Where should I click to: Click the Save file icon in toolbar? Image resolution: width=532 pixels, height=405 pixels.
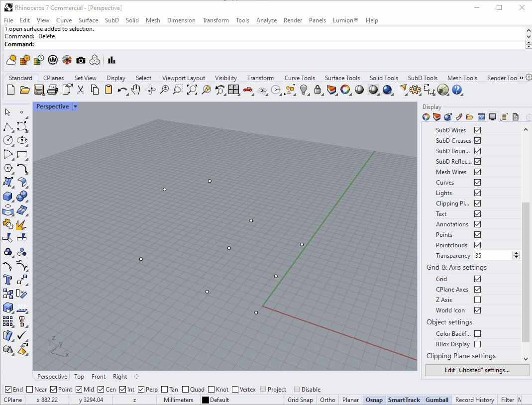click(39, 90)
